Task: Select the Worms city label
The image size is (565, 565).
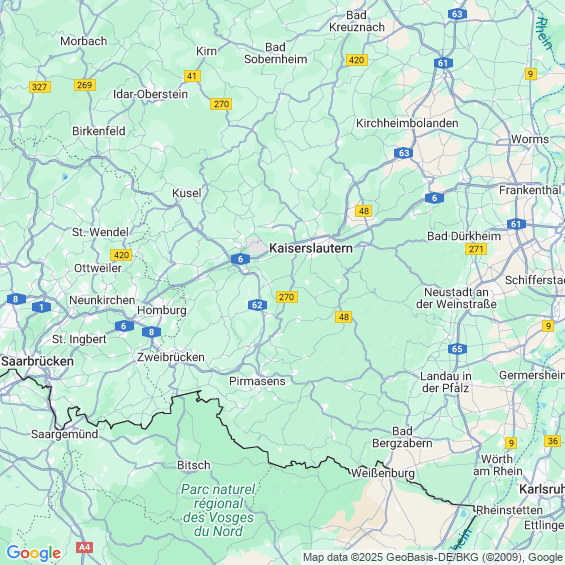Action: [530, 139]
